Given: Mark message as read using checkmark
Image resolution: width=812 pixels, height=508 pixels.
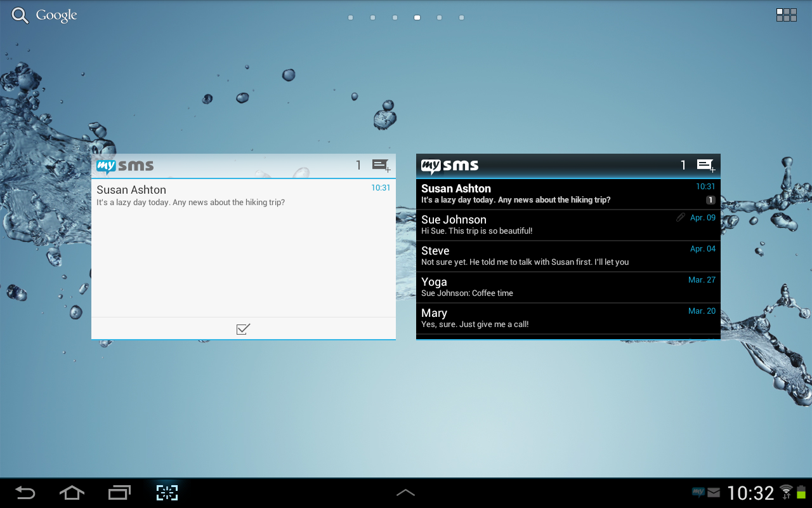Looking at the screenshot, I should [243, 329].
